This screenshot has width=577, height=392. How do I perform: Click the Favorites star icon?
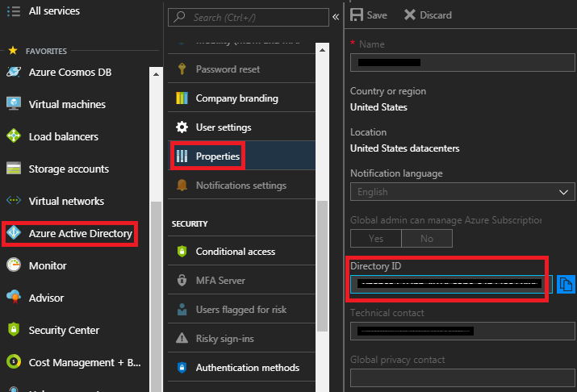tap(13, 50)
